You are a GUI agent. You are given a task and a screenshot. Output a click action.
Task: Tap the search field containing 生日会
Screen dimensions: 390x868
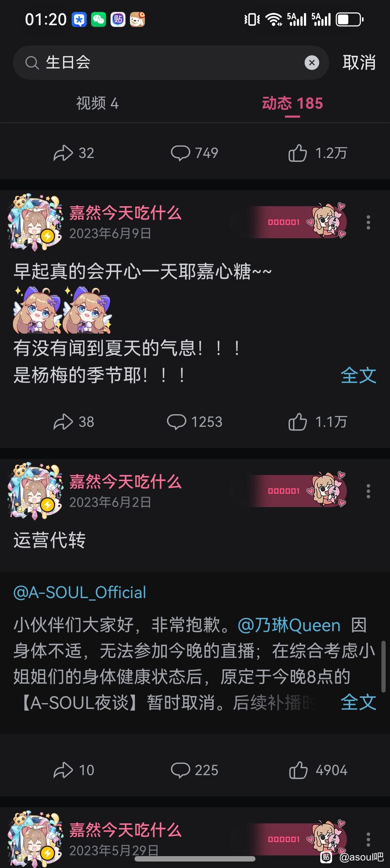point(171,63)
